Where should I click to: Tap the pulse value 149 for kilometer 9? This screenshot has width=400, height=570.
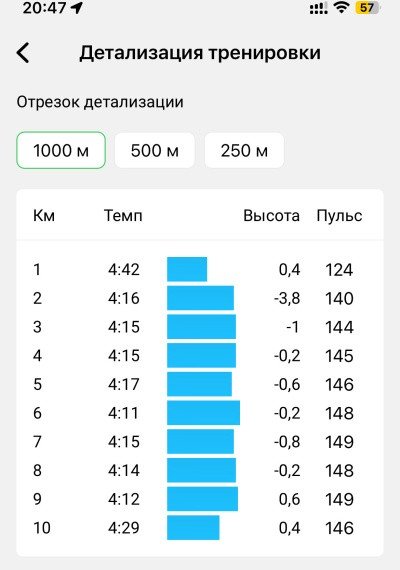(x=339, y=499)
